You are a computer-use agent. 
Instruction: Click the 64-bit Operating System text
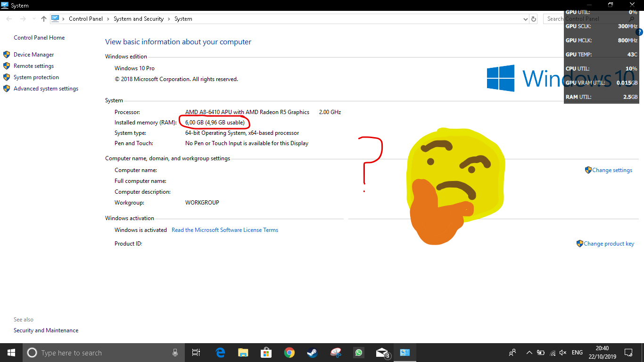point(242,133)
